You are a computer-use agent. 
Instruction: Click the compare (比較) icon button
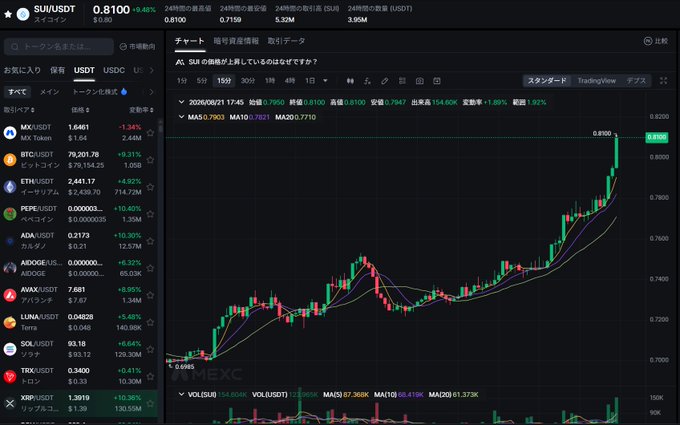(x=648, y=41)
